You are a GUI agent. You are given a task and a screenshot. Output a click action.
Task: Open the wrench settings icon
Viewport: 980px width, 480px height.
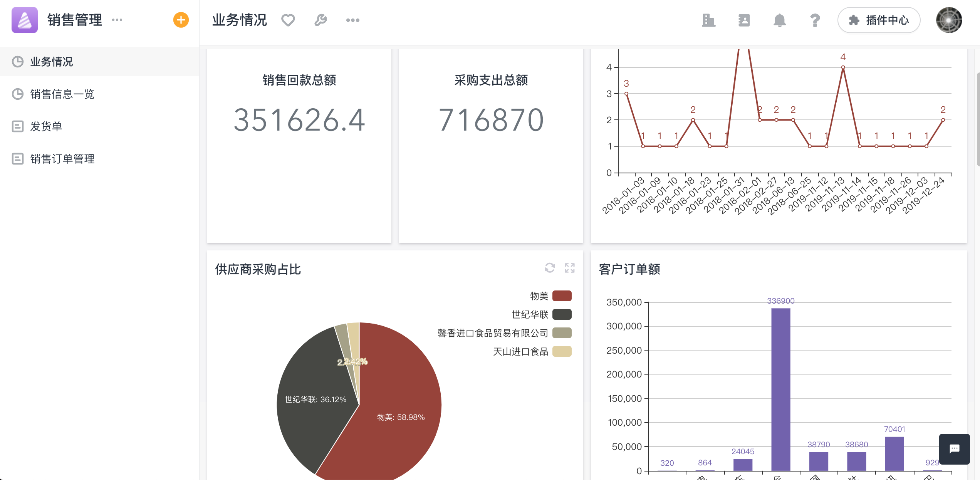point(321,20)
